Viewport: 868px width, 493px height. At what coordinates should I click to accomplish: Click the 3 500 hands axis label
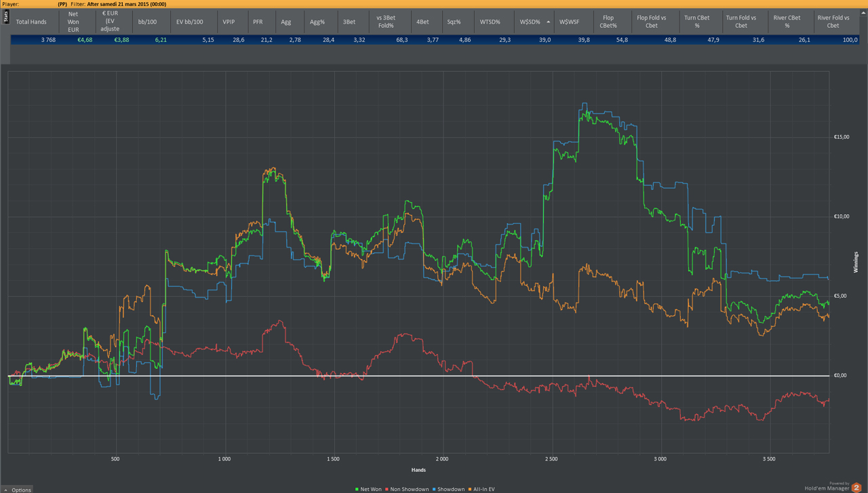[769, 459]
